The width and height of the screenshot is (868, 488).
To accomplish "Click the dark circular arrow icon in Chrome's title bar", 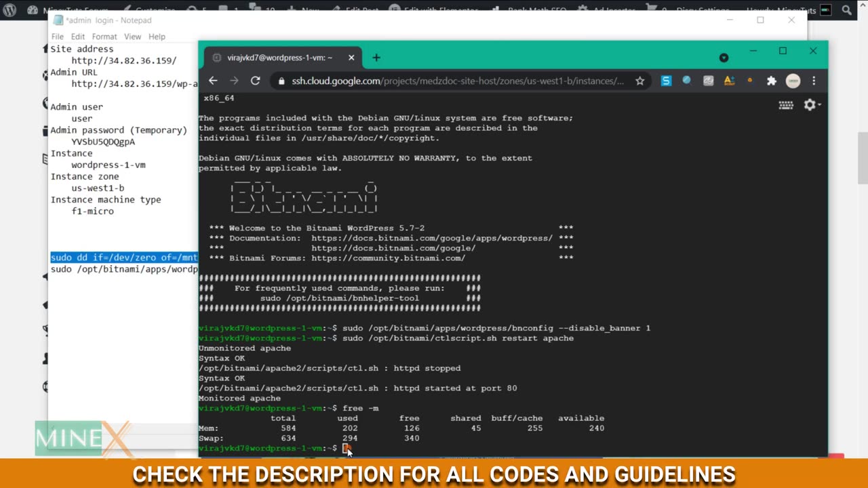I will [724, 58].
